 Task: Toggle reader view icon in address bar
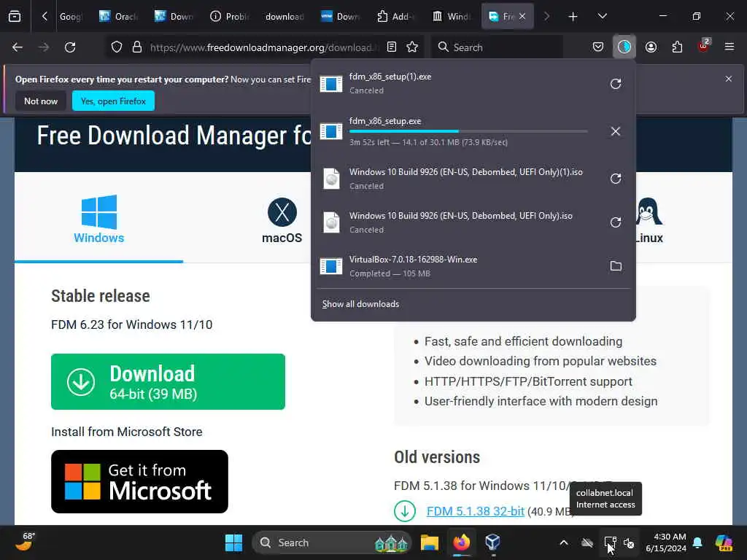[x=392, y=47]
